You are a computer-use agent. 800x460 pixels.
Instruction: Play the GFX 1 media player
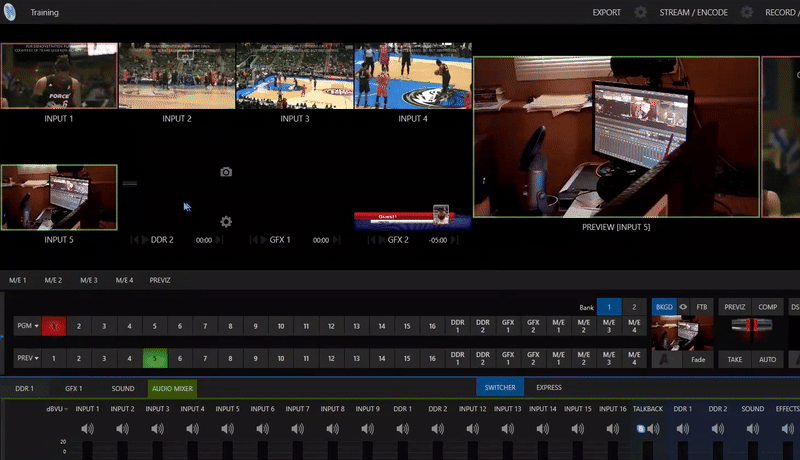(x=263, y=240)
